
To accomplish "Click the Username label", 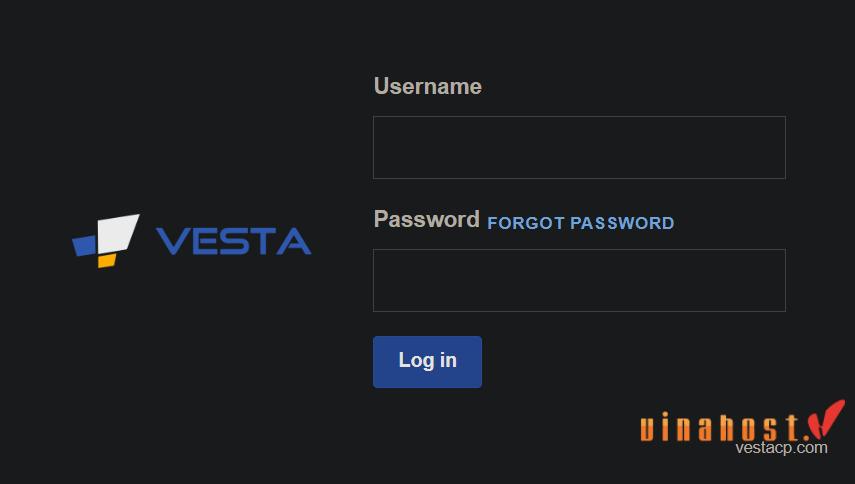I will pos(427,87).
